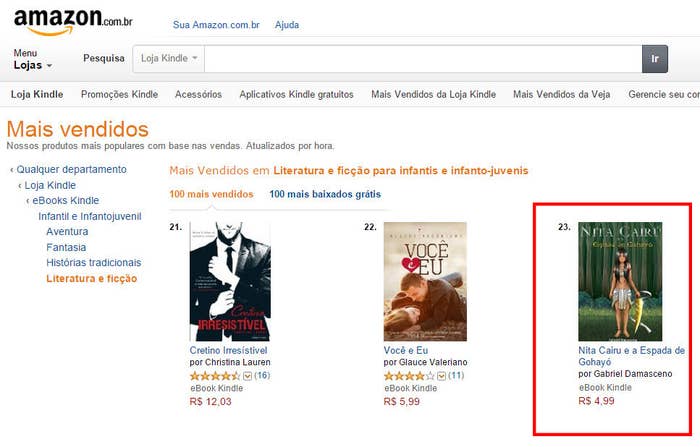Open the Menu Lojas dropdown
The width and height of the screenshot is (700, 447).
(x=32, y=59)
